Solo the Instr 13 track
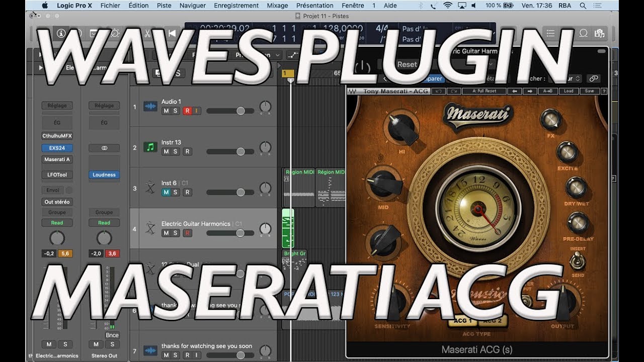 coord(175,151)
